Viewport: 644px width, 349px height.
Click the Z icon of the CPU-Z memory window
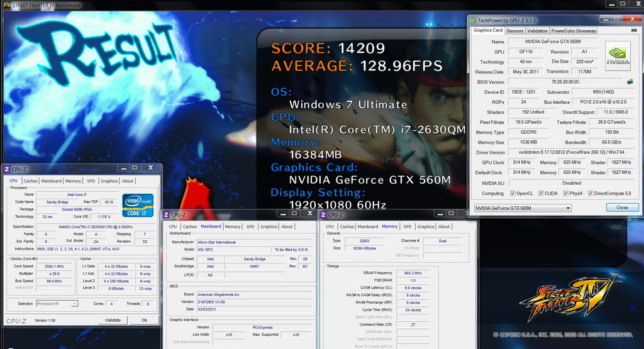[x=323, y=214]
